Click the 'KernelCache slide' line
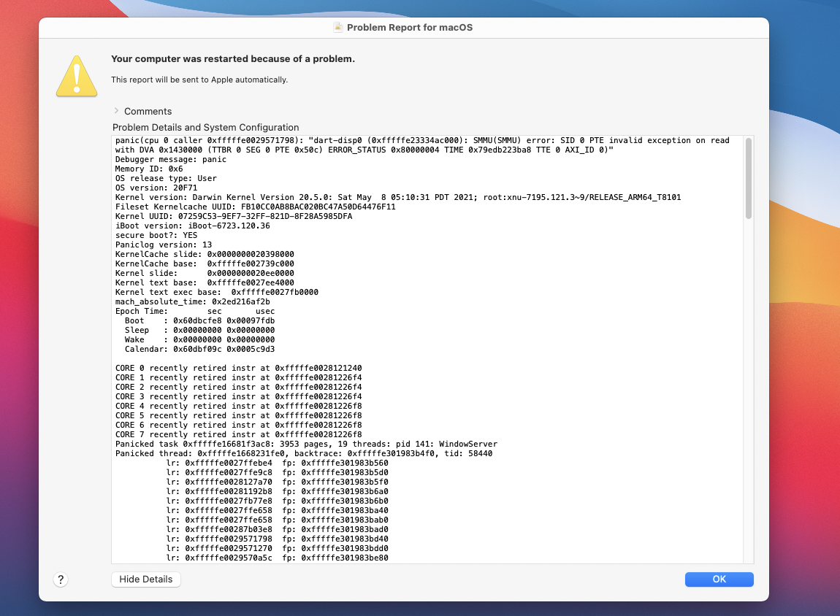840x616 pixels. pyautogui.click(x=205, y=254)
